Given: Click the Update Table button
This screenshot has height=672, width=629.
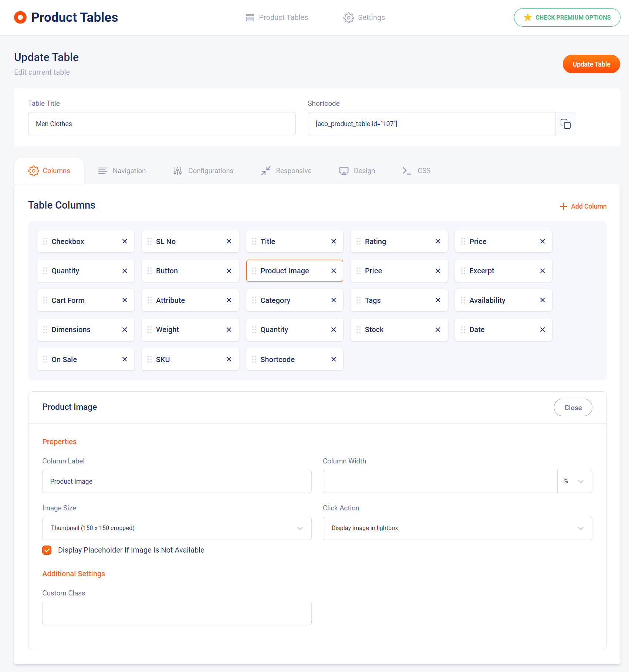Looking at the screenshot, I should pyautogui.click(x=591, y=64).
